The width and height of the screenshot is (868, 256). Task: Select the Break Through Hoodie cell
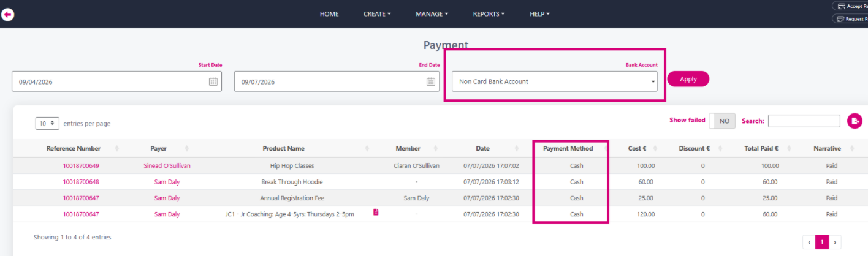[292, 182]
